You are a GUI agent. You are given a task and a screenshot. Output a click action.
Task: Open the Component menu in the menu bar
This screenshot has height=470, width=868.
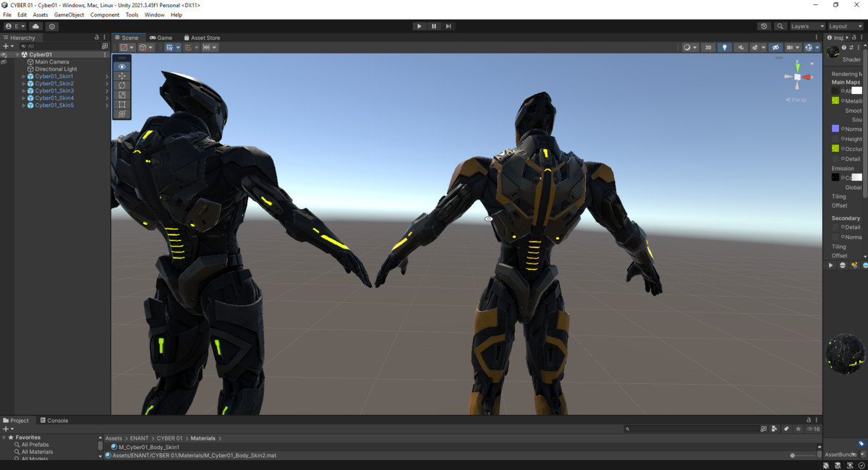coord(105,14)
